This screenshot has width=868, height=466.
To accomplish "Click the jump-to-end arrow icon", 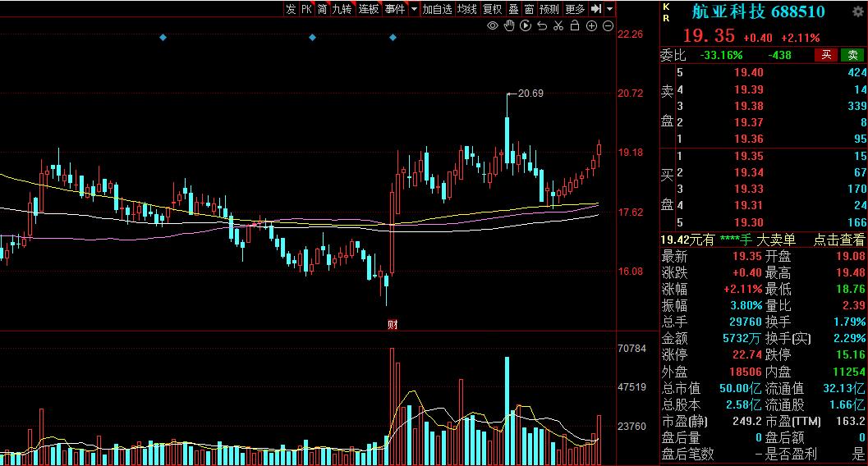I will [595, 9].
